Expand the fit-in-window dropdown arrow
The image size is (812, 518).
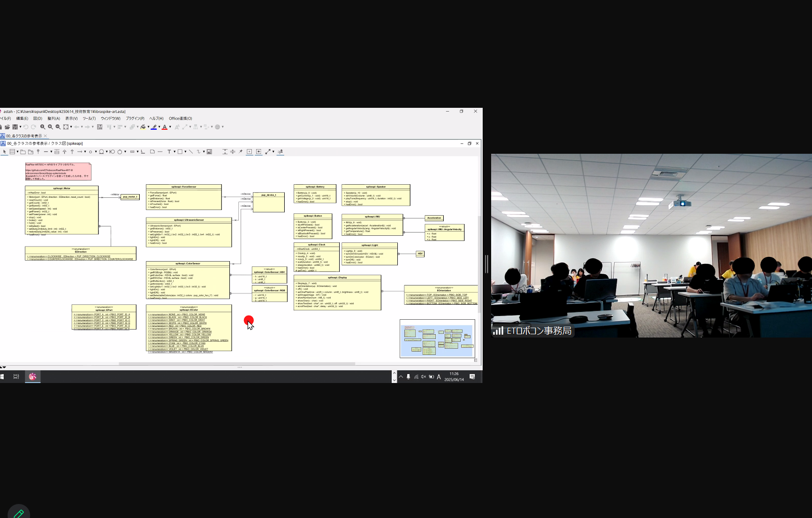(71, 127)
